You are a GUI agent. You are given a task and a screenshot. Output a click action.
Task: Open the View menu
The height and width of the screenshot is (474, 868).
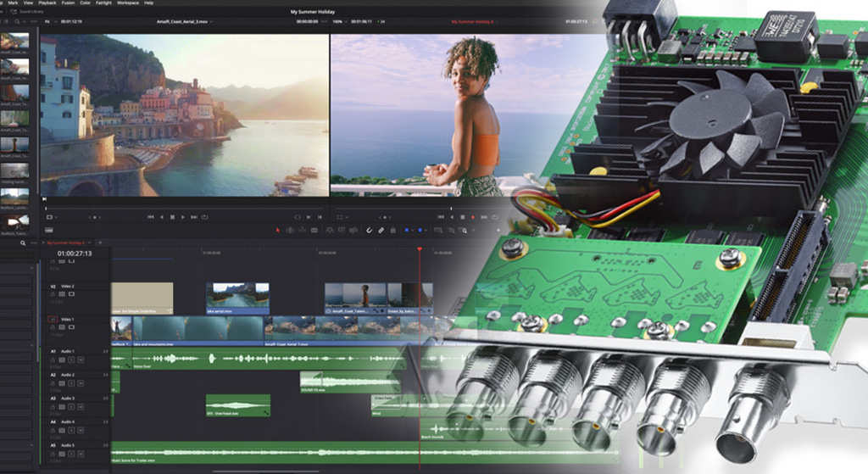tap(28, 3)
